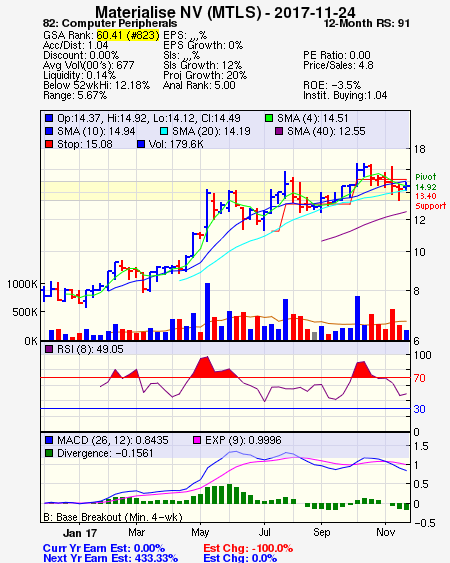This screenshot has height=563, width=450.
Task: Click the tallest blue volume bar in May
Action: tap(207, 312)
